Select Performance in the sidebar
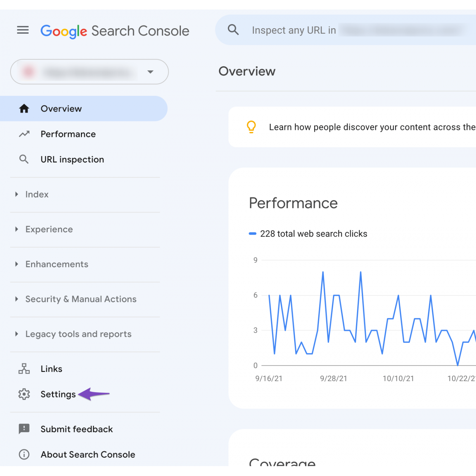The width and height of the screenshot is (476, 476). coord(68,134)
